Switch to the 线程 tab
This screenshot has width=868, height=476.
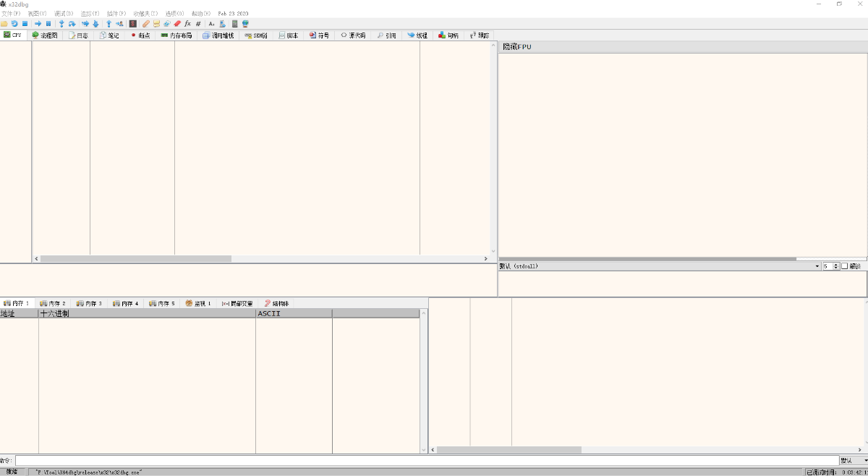pyautogui.click(x=417, y=35)
